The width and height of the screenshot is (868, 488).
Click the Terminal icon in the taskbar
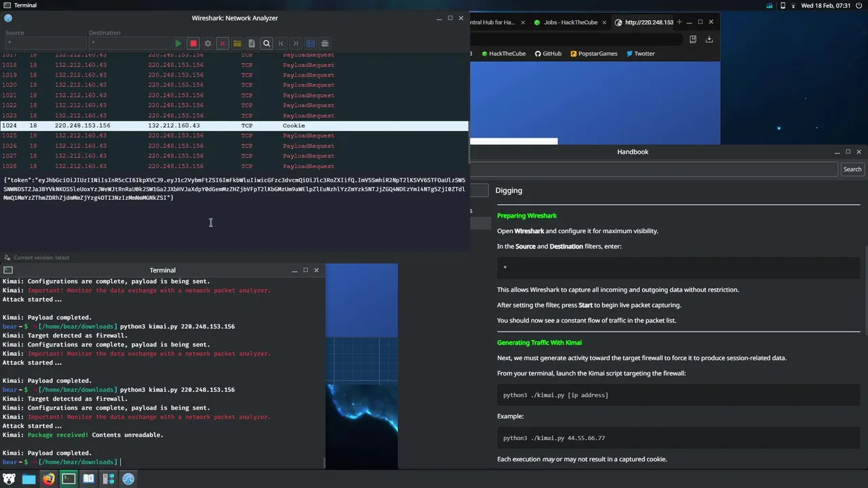point(68,479)
